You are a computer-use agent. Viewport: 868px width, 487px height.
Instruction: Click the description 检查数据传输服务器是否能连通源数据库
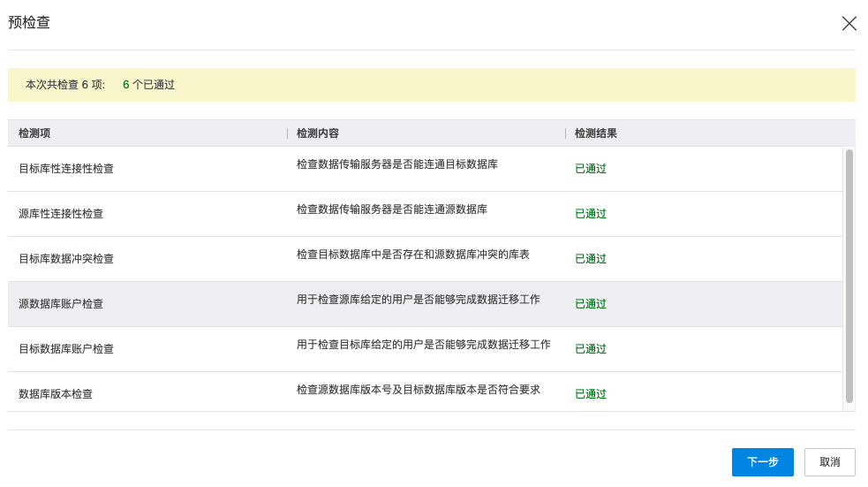[392, 209]
